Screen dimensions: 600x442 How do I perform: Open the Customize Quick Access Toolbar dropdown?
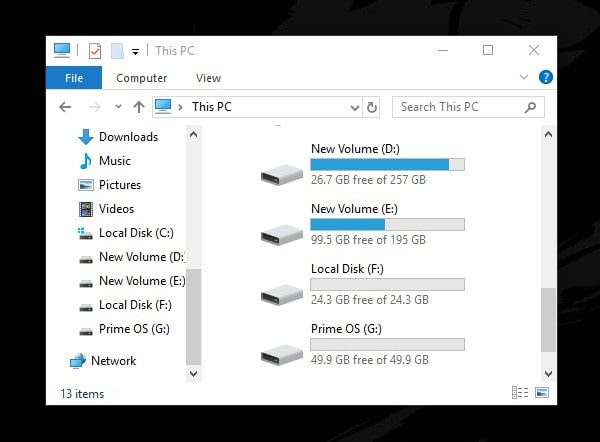coord(135,52)
